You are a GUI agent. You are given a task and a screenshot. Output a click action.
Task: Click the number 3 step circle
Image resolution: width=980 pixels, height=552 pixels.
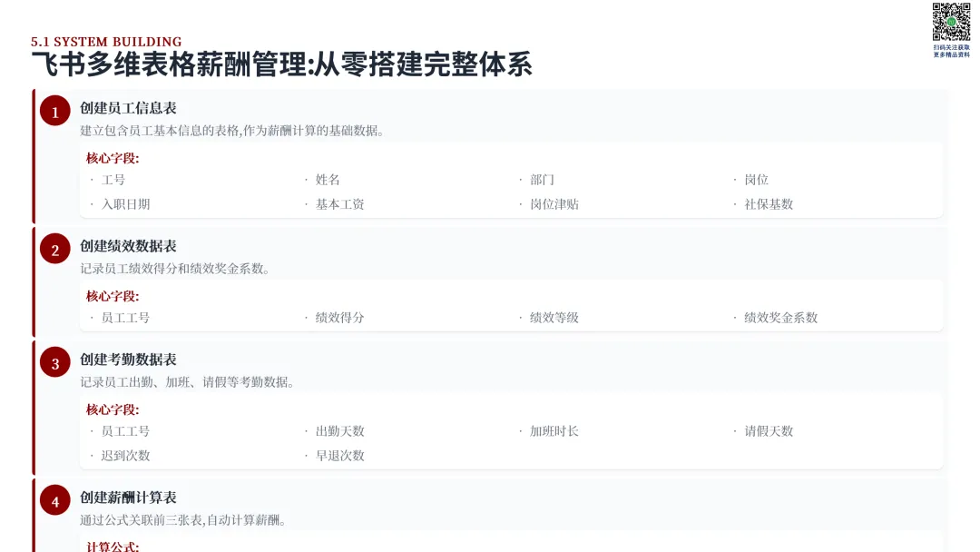[x=55, y=363]
